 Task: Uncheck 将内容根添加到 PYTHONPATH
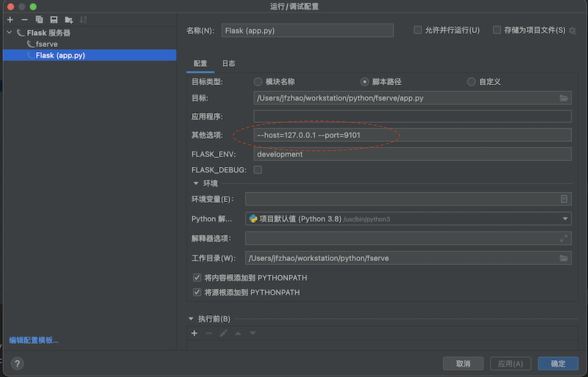(197, 278)
